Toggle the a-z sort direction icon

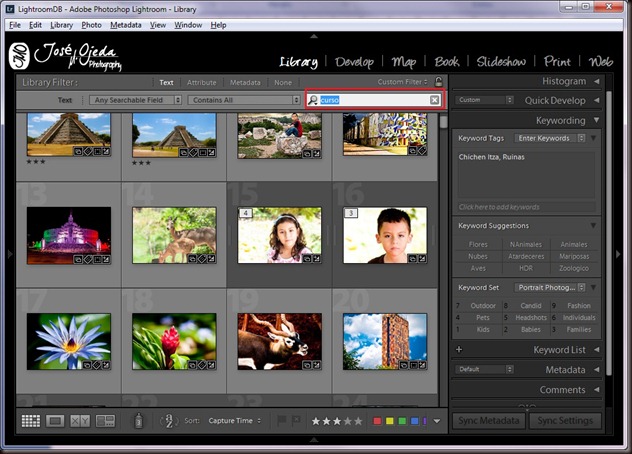click(170, 421)
